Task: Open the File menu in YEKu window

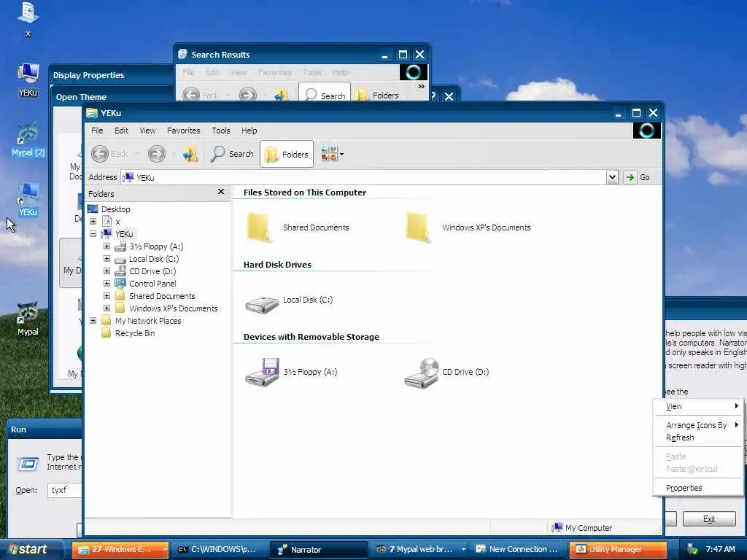Action: pyautogui.click(x=97, y=131)
